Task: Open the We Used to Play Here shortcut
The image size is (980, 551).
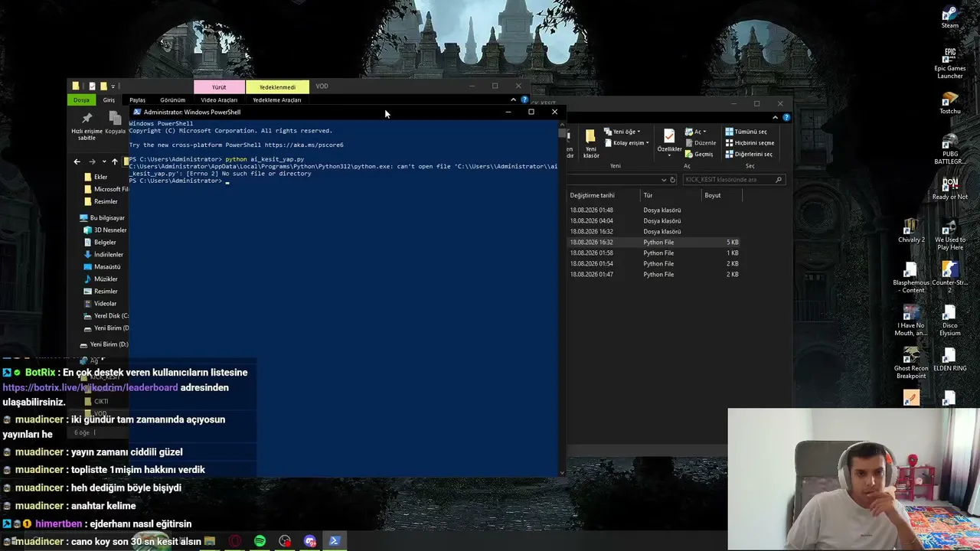Action: click(949, 235)
